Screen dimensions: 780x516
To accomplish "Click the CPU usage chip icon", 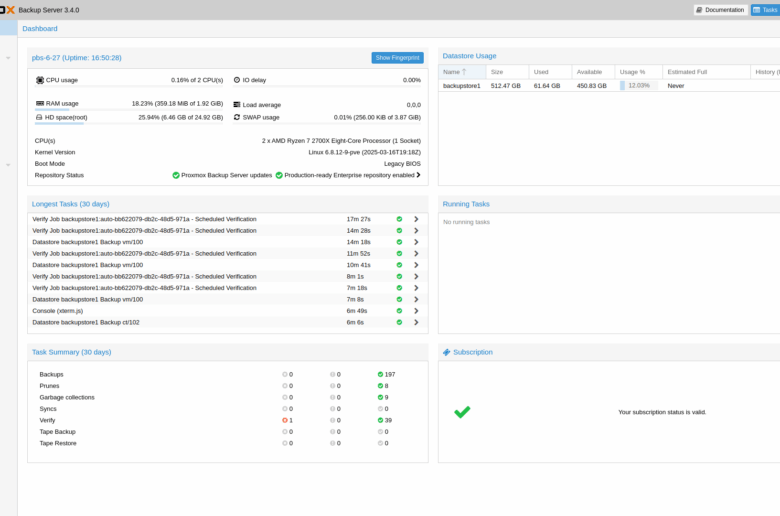I will pos(40,80).
